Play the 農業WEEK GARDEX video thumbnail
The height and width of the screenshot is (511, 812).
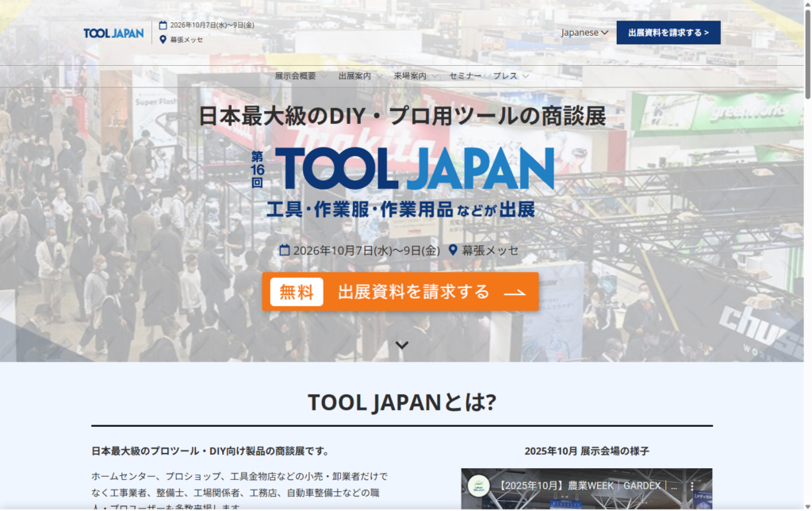coord(587,496)
